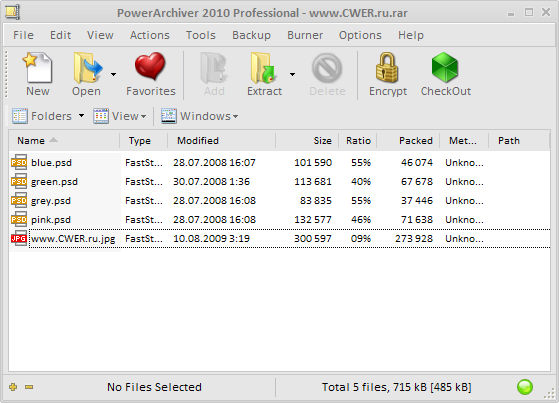Click the yellow minus icon in status bar
Image resolution: width=559 pixels, height=403 pixels.
29,387
